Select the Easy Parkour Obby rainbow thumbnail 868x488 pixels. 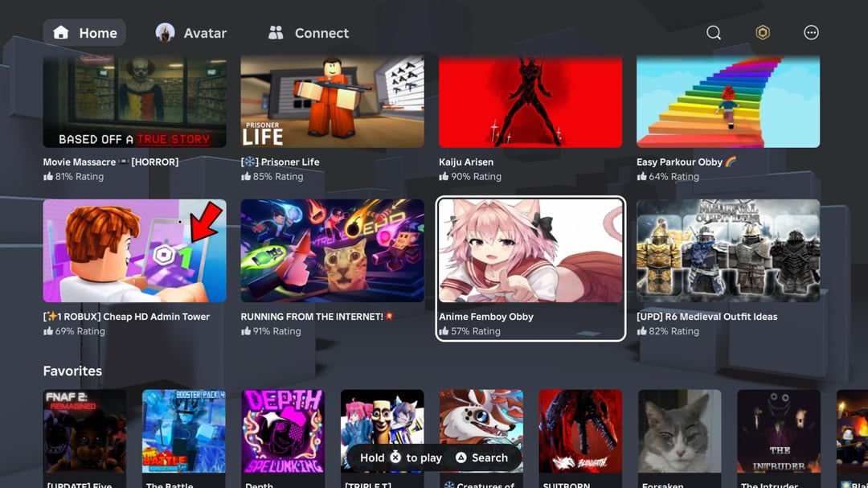tap(728, 101)
